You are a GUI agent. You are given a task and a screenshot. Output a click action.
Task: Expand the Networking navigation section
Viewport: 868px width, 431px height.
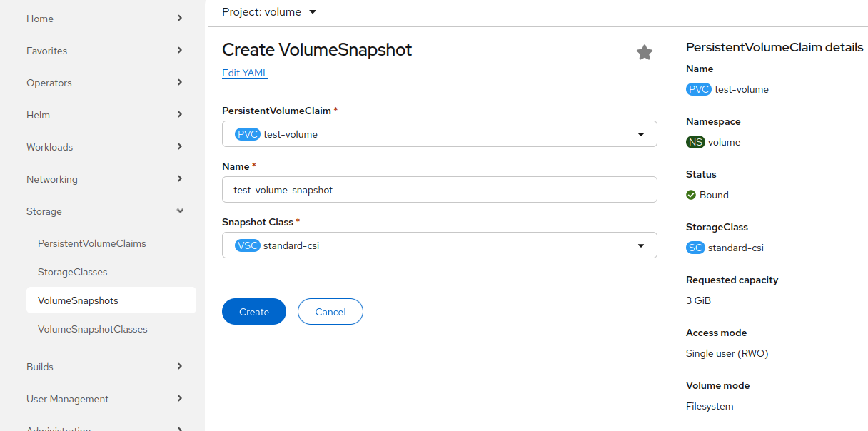click(104, 179)
